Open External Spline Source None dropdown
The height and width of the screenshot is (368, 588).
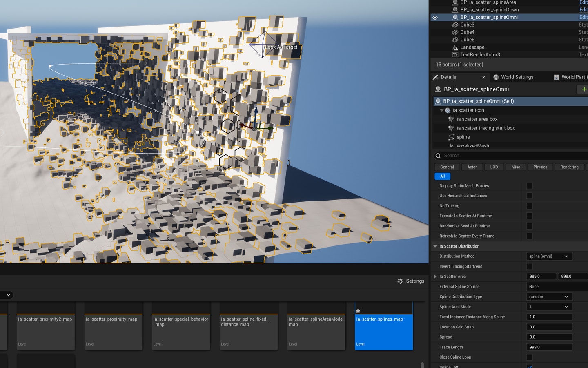point(557,287)
